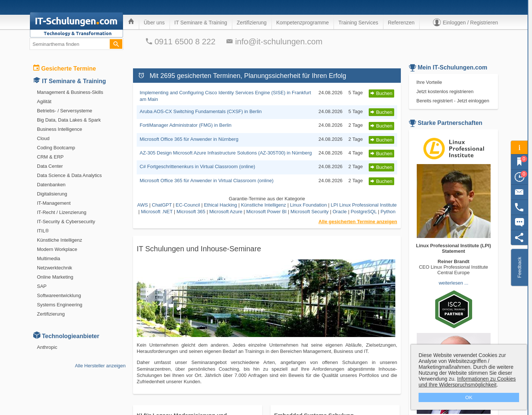Click Alle Hersteller anzeigen link
This screenshot has width=532, height=415.
coord(100,366)
